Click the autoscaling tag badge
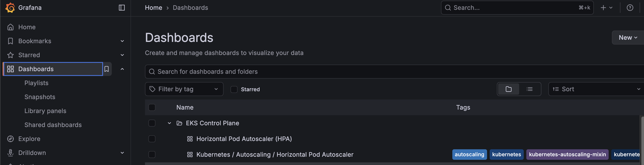 click(x=469, y=155)
